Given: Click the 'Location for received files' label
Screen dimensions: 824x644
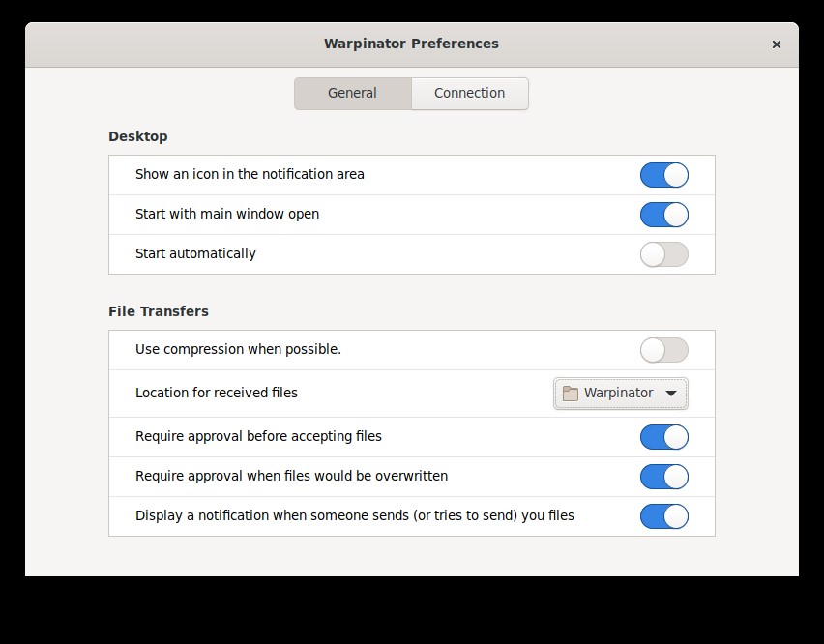Looking at the screenshot, I should (217, 393).
